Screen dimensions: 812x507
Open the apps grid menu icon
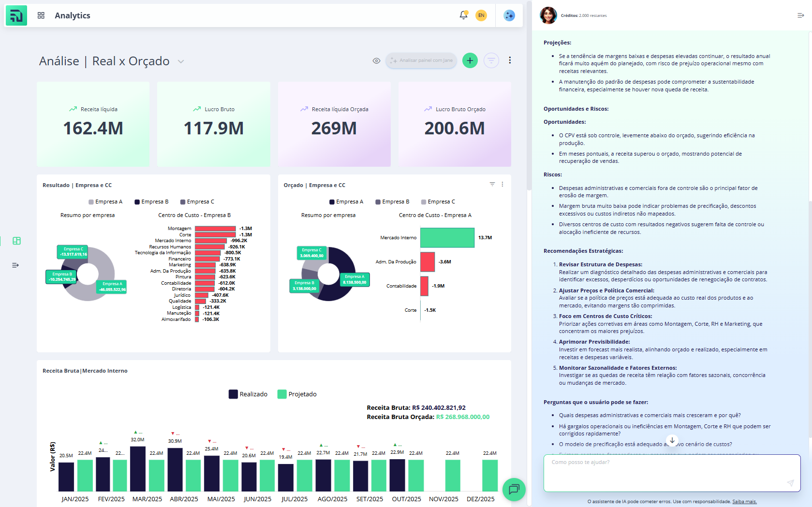41,15
